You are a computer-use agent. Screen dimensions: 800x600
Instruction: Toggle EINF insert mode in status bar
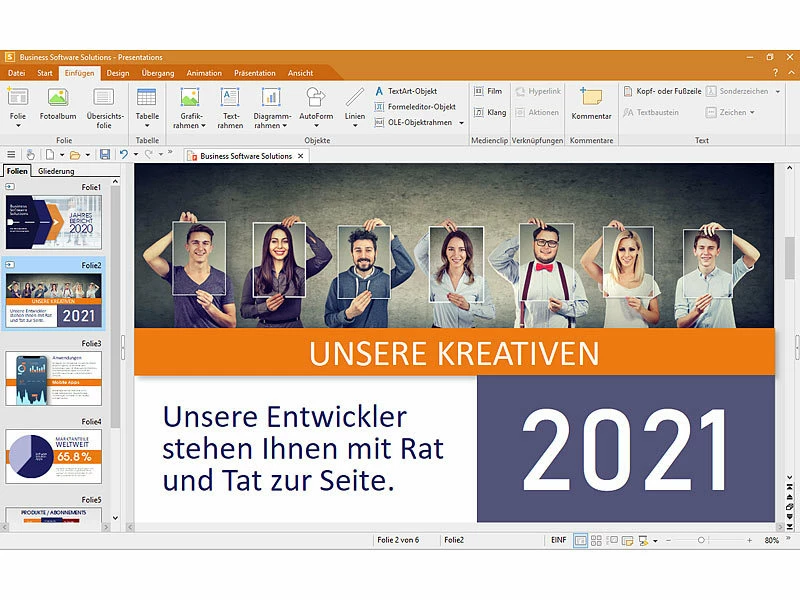pos(558,540)
